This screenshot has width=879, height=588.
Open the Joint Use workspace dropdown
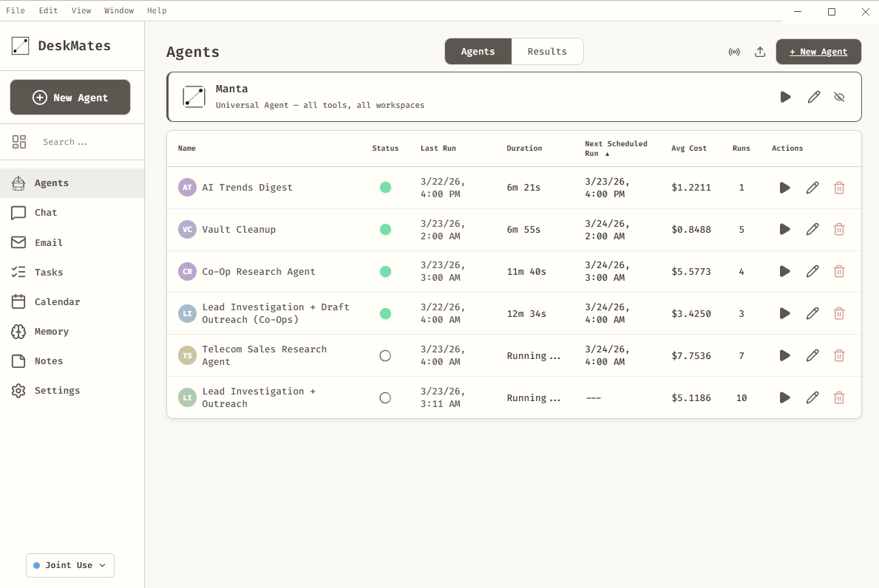point(70,565)
